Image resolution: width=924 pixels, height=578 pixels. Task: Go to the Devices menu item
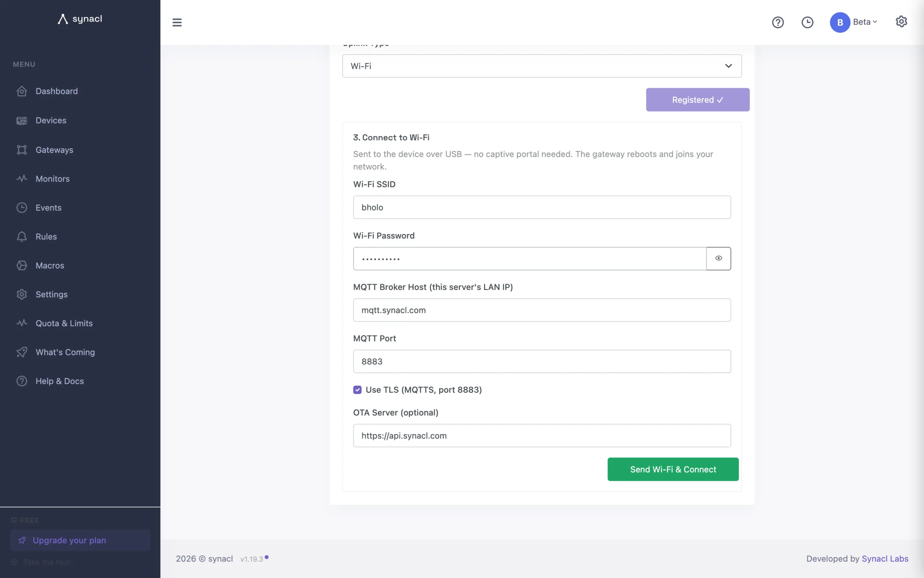click(51, 120)
